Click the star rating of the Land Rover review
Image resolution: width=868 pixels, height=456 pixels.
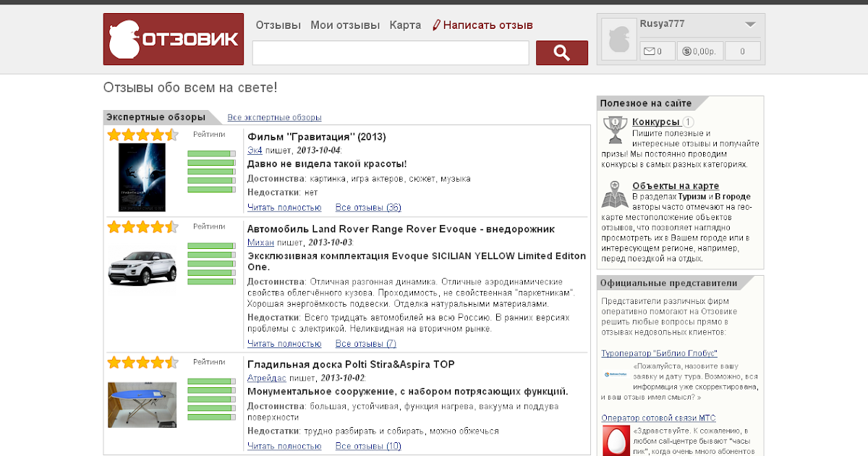pos(142,227)
